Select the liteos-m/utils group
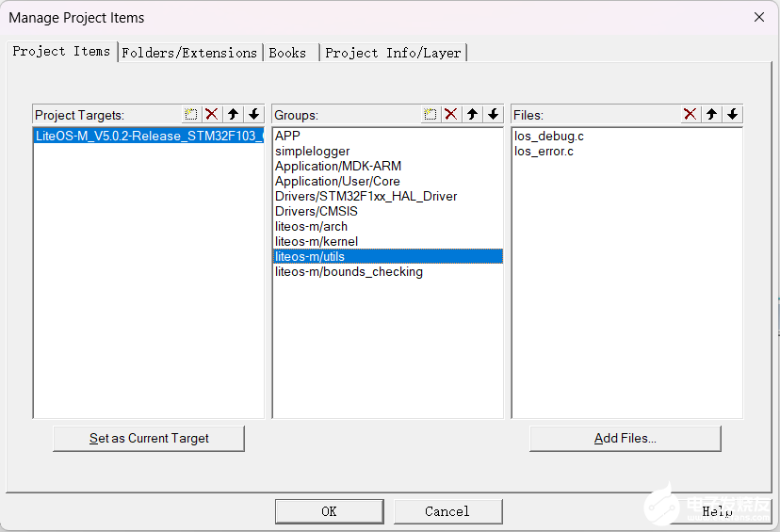Screen dimensions: 780x532 pyautogui.click(x=388, y=256)
